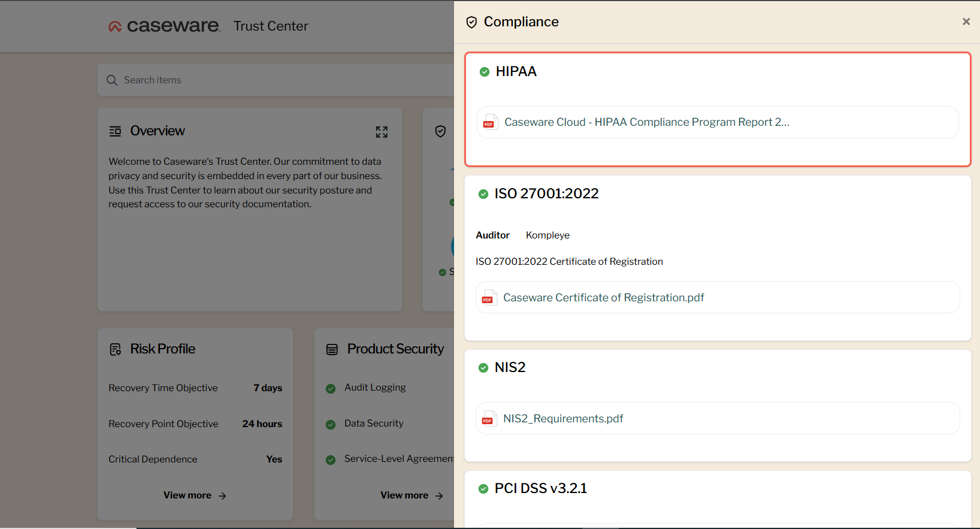Click the Data Security item
Image resolution: width=980 pixels, height=529 pixels.
374,424
